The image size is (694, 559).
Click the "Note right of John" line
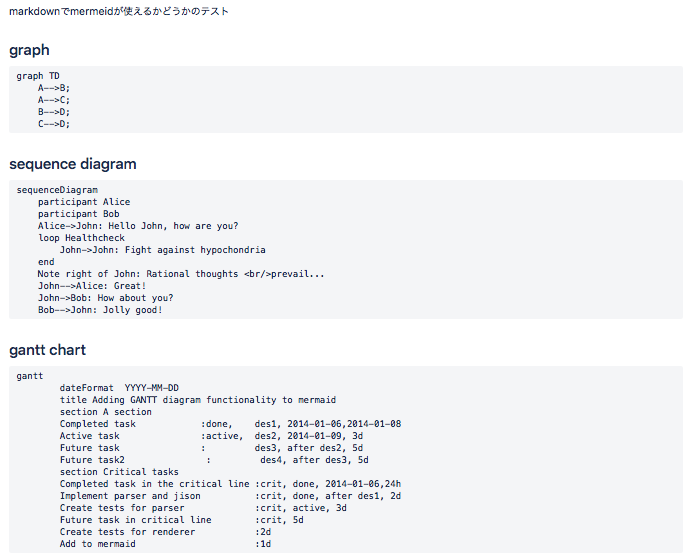pos(181,274)
